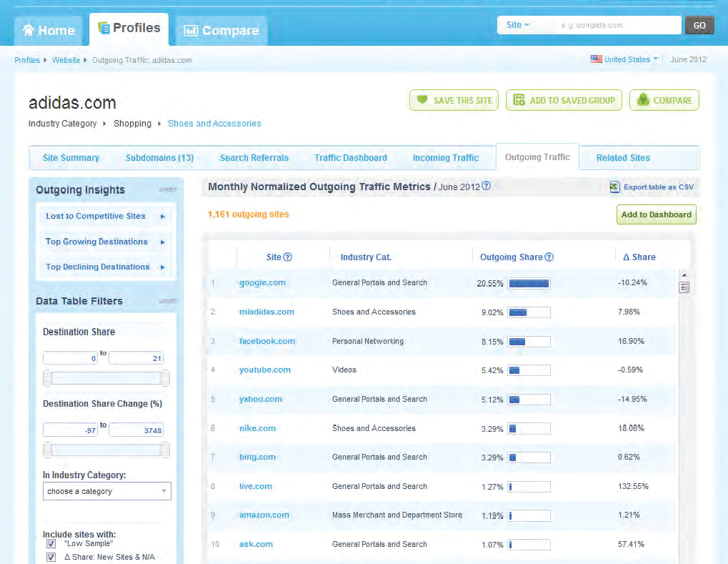The width and height of the screenshot is (728, 564).
Task: Click undo next to Outgoing Insights
Action: click(168, 189)
